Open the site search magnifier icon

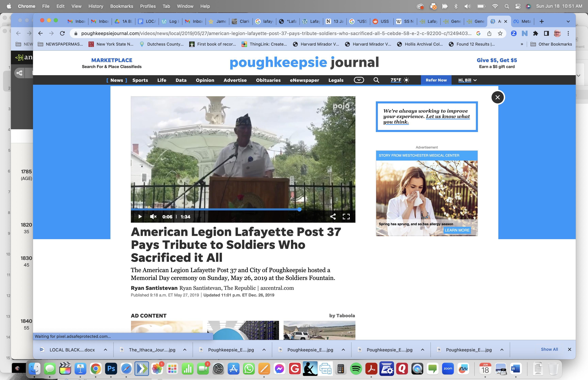click(x=376, y=80)
